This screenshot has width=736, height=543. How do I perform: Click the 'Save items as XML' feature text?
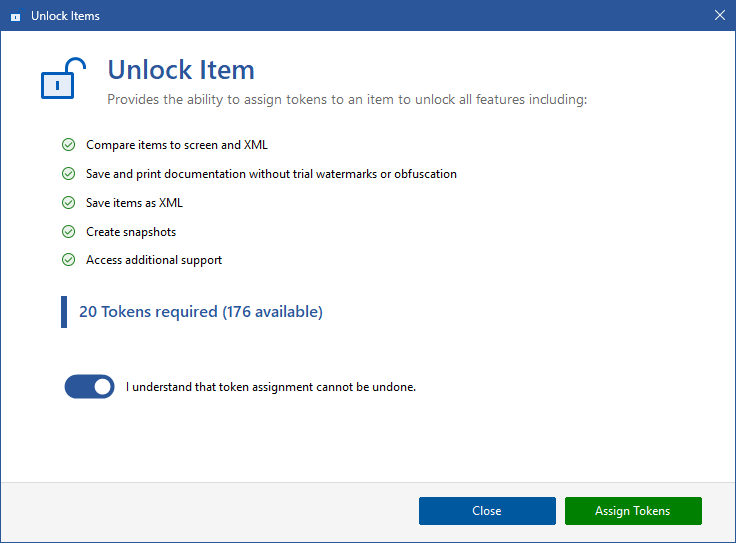(134, 203)
